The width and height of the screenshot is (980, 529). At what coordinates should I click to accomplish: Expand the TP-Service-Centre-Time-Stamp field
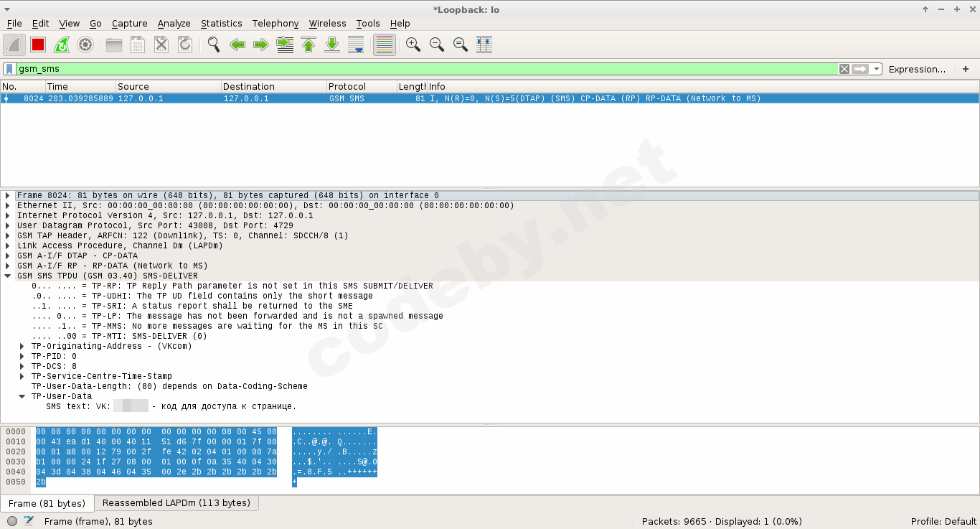(x=22, y=376)
